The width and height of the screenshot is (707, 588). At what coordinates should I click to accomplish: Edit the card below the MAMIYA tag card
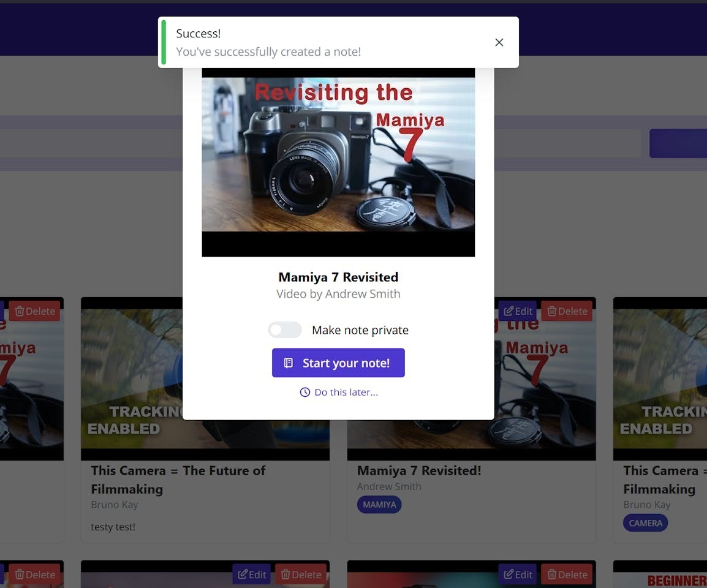(x=517, y=574)
